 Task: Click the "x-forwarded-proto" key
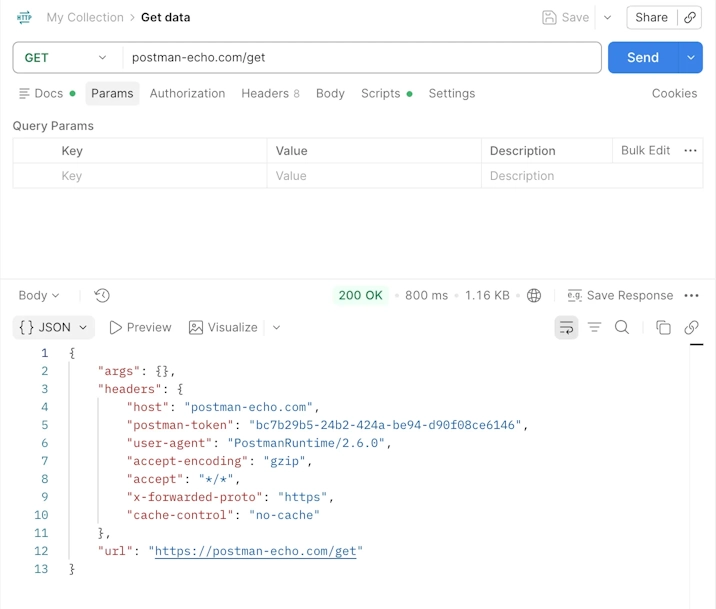(x=195, y=497)
